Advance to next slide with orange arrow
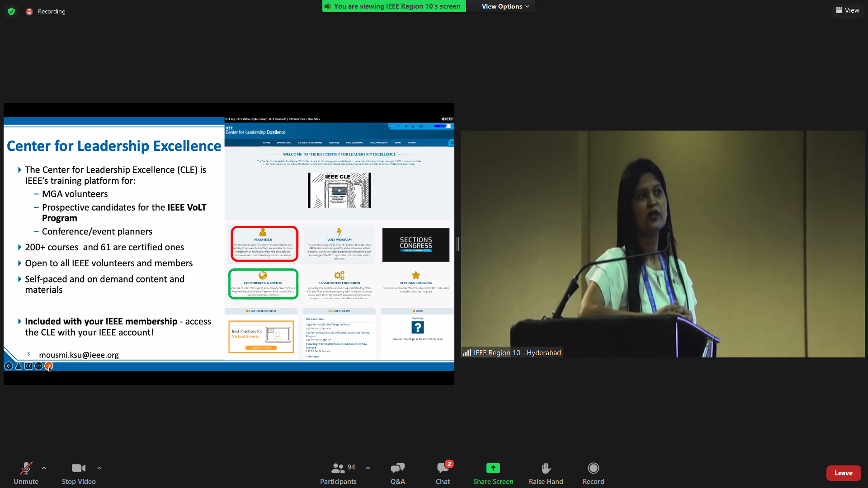Screen dimensions: 868x488 (x=48, y=366)
